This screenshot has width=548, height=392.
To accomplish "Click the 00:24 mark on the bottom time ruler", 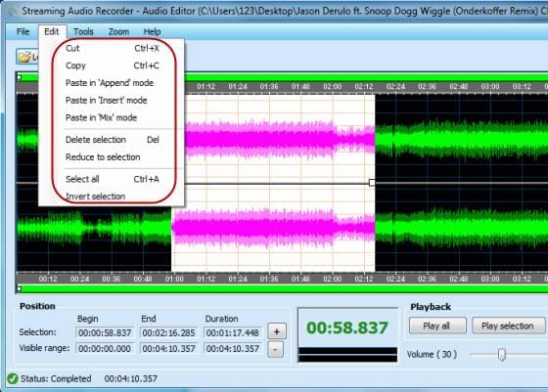I will click(x=79, y=279).
